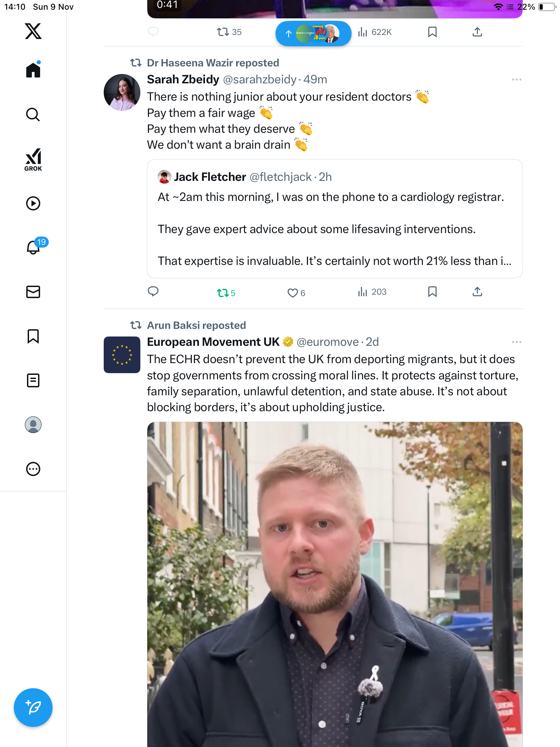The image size is (560, 747).
Task: Open Messages envelope in sidebar
Action: [33, 292]
